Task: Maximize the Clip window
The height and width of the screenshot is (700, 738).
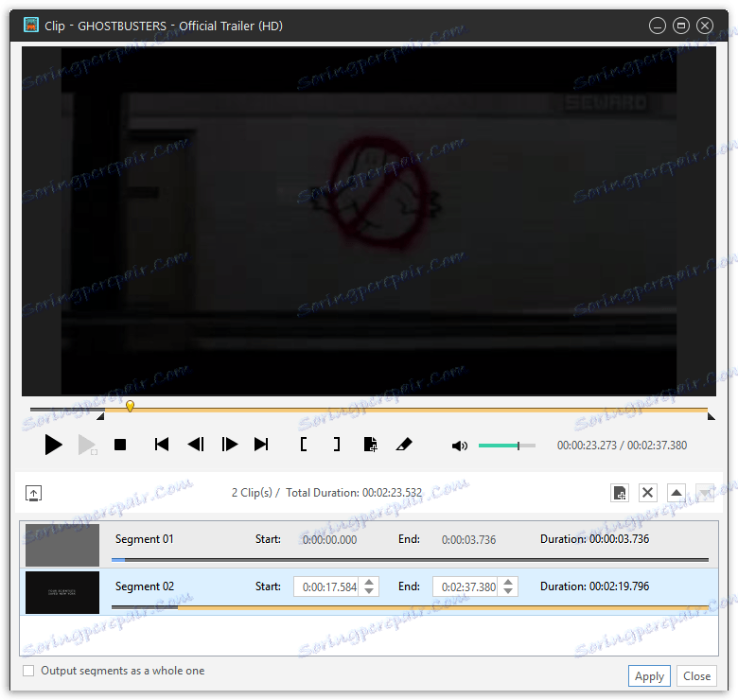Action: [x=680, y=26]
